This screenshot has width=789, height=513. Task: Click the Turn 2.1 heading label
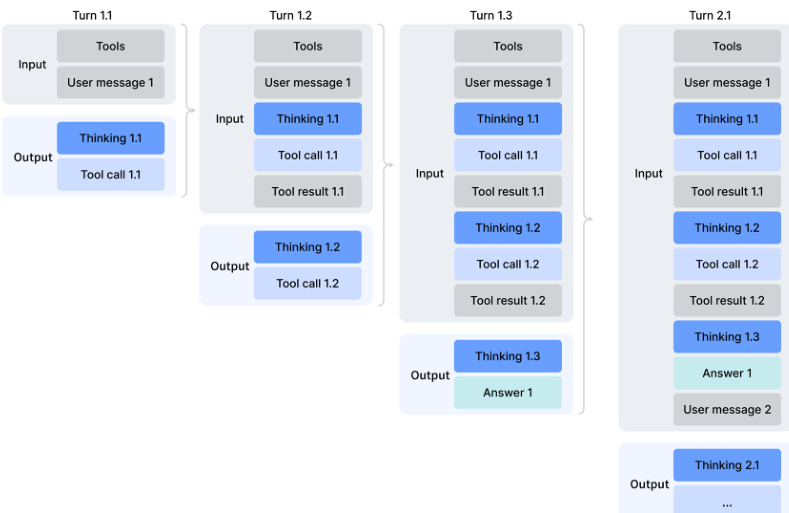709,15
